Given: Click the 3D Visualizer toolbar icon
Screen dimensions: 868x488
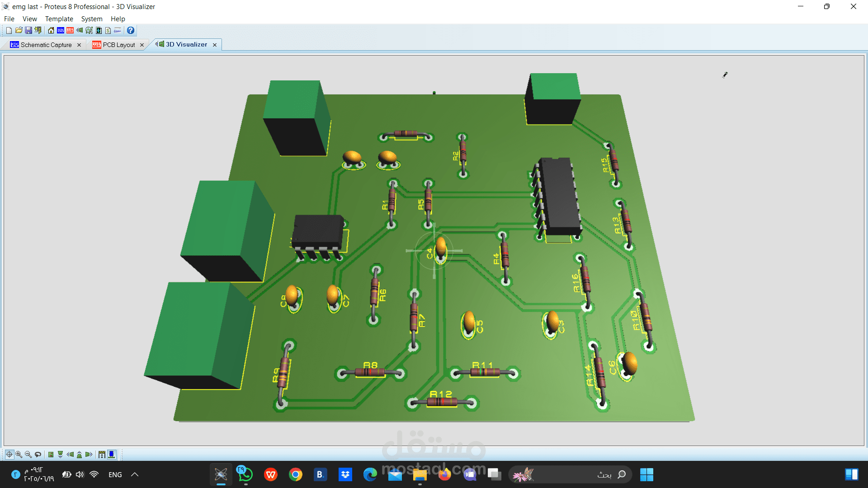Looking at the screenshot, I should tap(80, 30).
